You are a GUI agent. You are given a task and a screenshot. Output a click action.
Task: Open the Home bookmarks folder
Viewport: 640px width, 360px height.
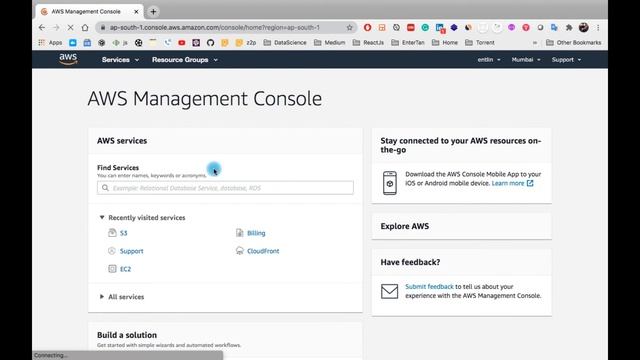pos(445,42)
